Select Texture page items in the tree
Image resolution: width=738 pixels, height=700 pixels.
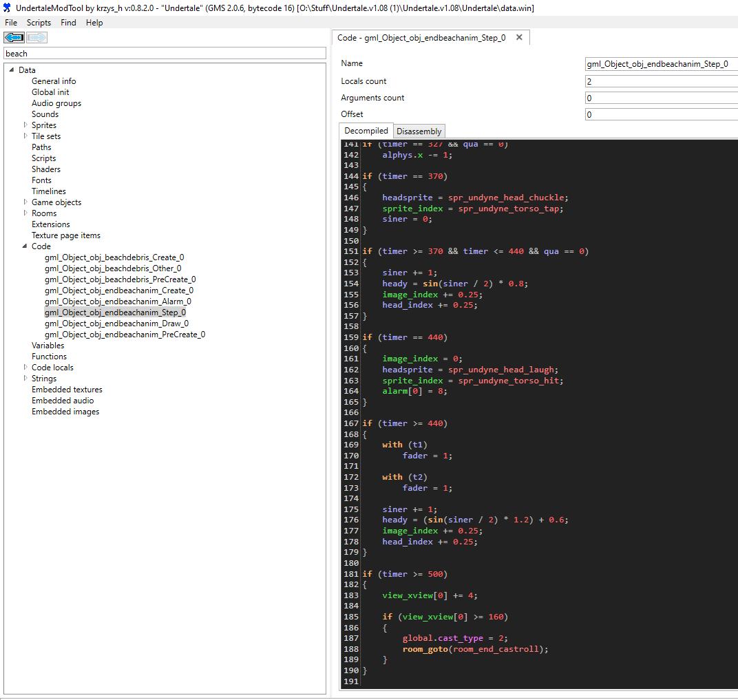point(66,235)
